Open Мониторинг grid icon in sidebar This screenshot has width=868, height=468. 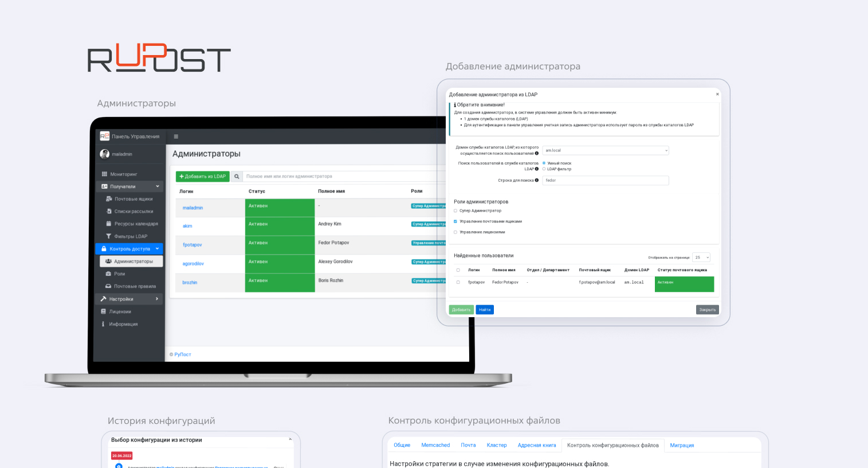coord(104,174)
